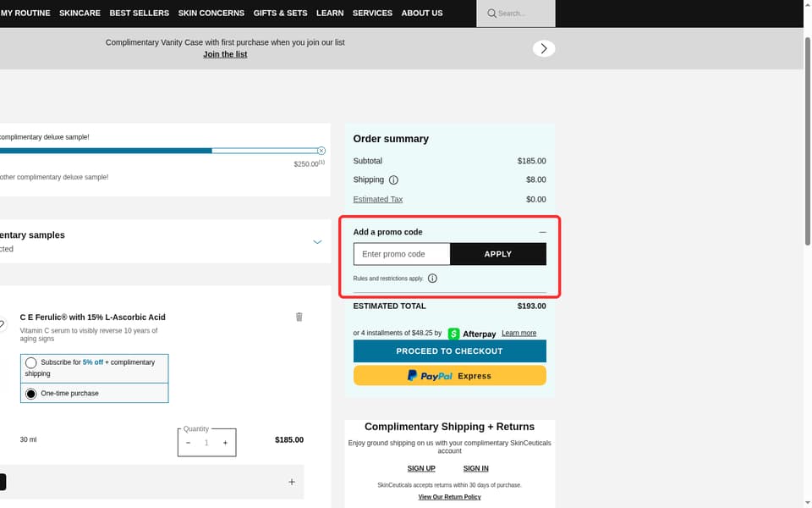Viewport: 812px width, 508px height.
Task: Expand the plus section below product
Action: (292, 482)
